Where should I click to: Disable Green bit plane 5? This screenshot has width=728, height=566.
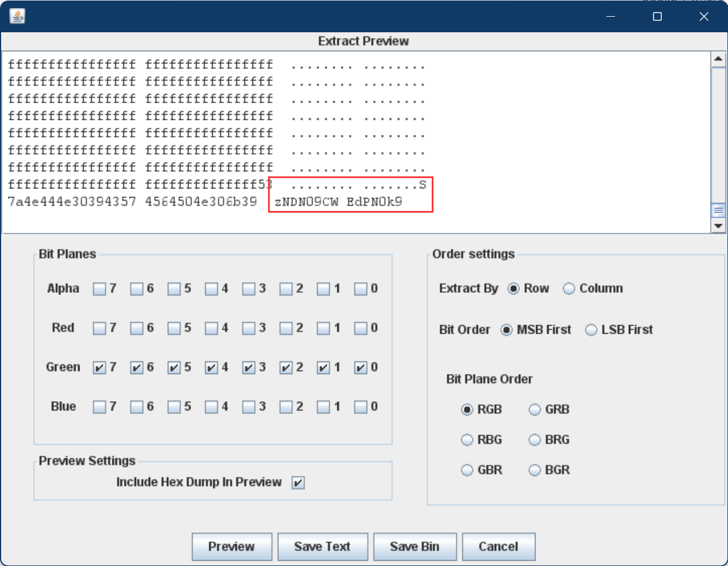coord(174,367)
